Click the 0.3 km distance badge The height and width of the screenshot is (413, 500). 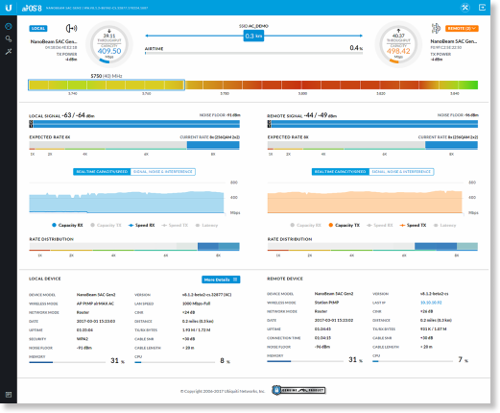254,36
